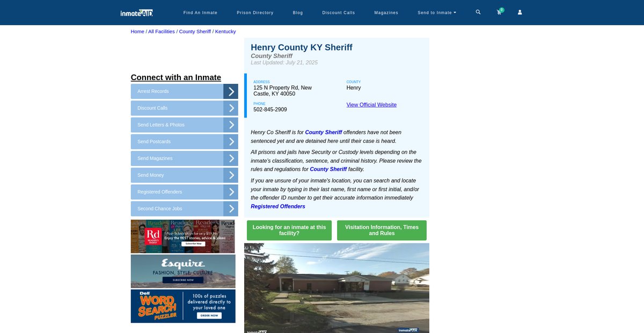Expand the Send to Inmate dropdown

point(437,12)
